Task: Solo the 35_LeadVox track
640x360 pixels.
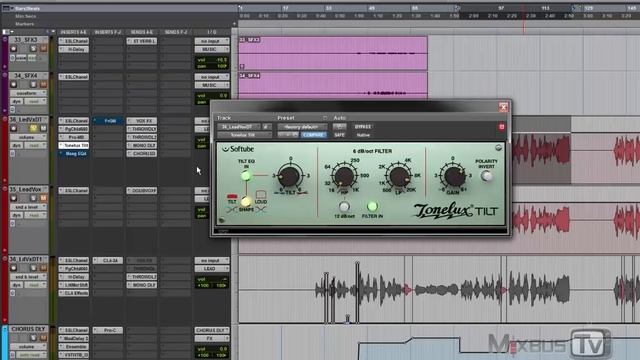Action: pyautogui.click(x=33, y=198)
